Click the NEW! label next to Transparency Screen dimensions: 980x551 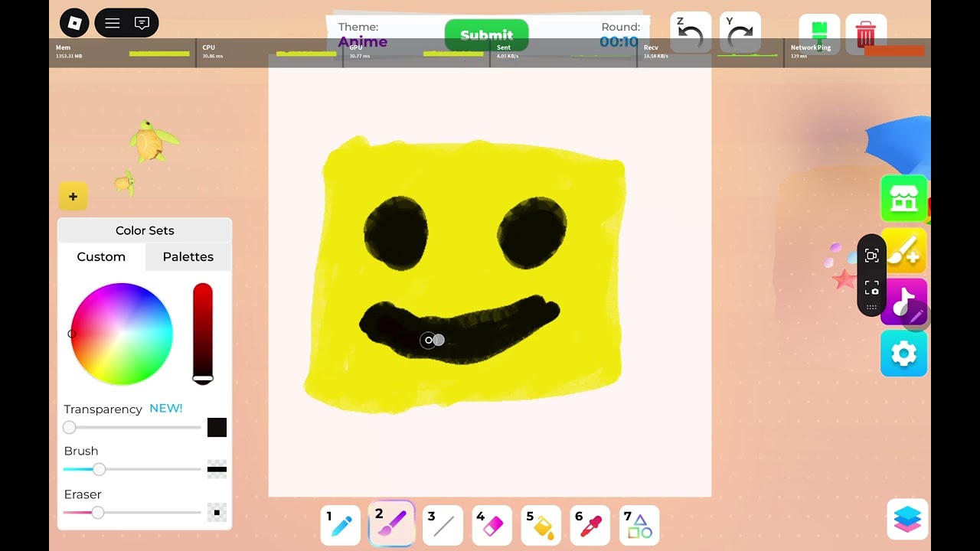pos(166,409)
